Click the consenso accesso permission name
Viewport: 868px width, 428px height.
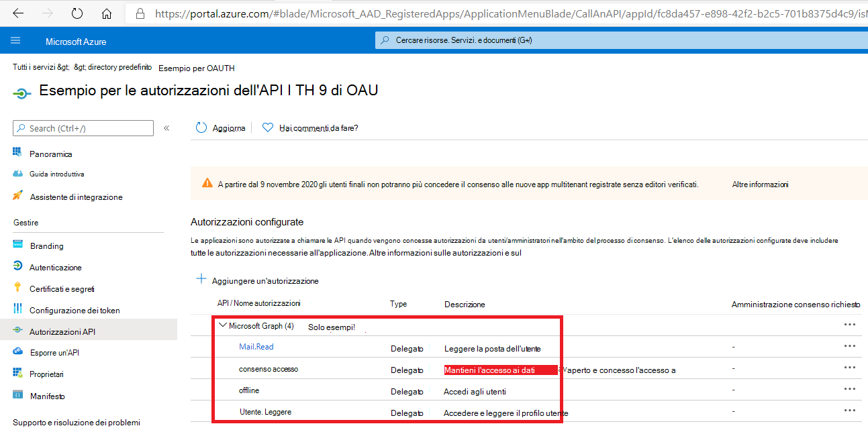269,369
